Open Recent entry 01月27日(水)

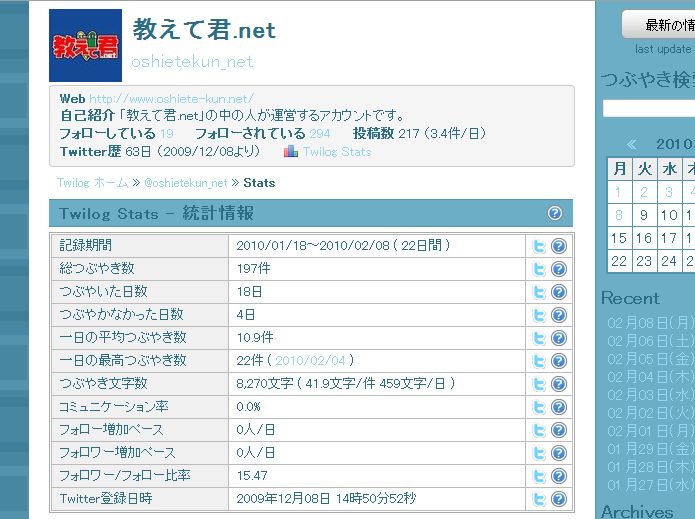pos(650,485)
